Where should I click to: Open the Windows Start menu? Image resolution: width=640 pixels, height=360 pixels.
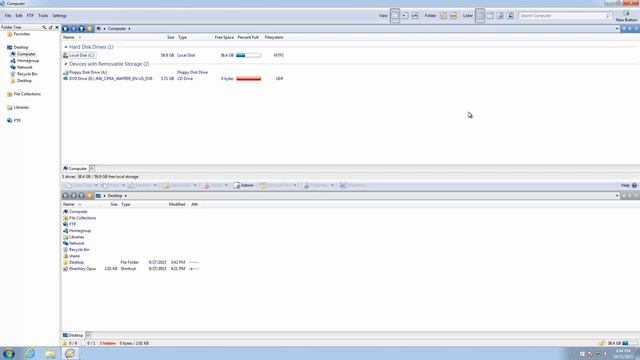[x=9, y=353]
